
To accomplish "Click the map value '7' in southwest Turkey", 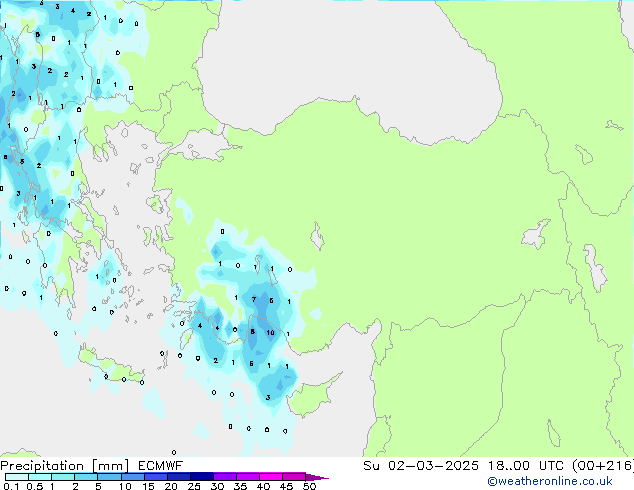I will click(x=254, y=300).
